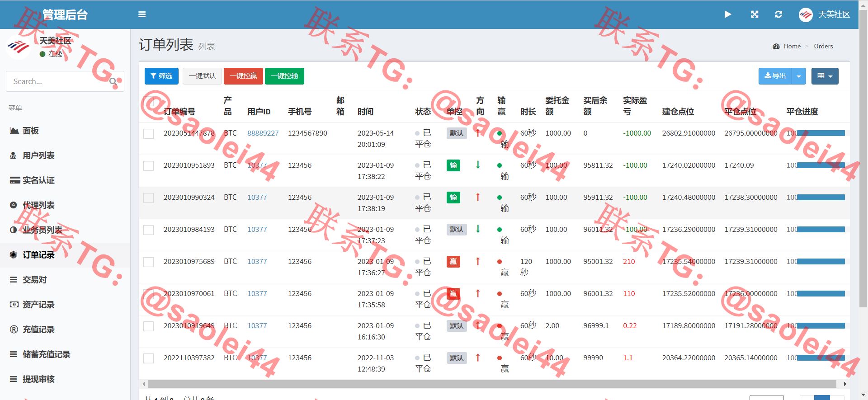The image size is (868, 400).
Task: Check the box for order 2023010990324
Action: pyautogui.click(x=148, y=198)
